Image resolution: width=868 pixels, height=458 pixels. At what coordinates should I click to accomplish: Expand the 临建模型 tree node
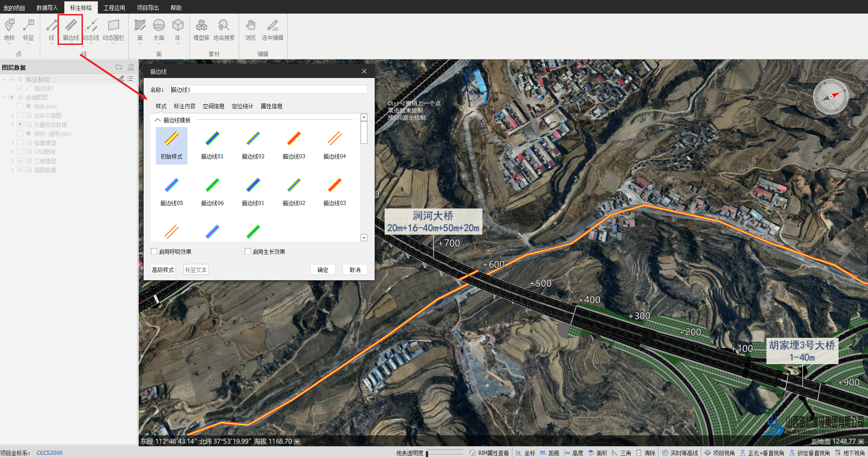point(12,143)
